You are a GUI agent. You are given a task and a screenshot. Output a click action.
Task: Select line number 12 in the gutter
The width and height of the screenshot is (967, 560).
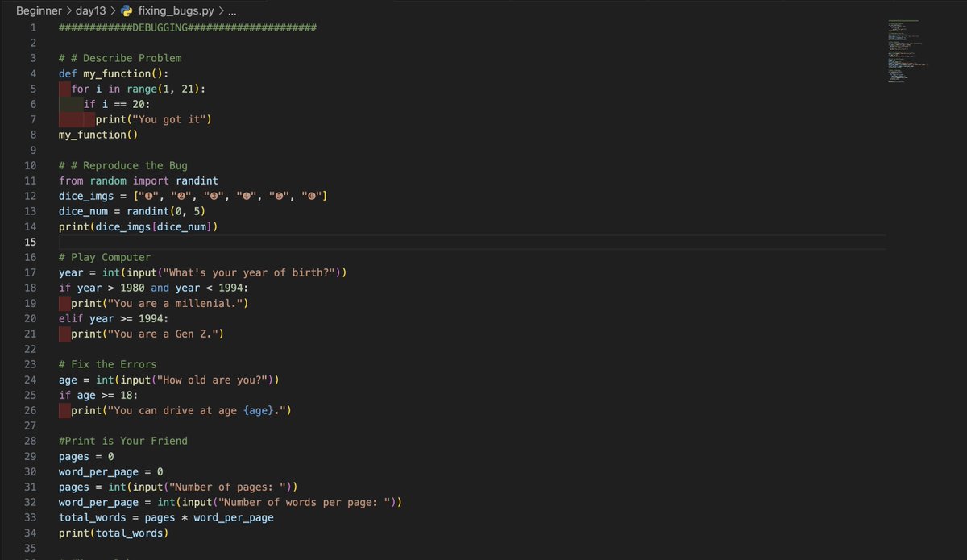coord(31,196)
